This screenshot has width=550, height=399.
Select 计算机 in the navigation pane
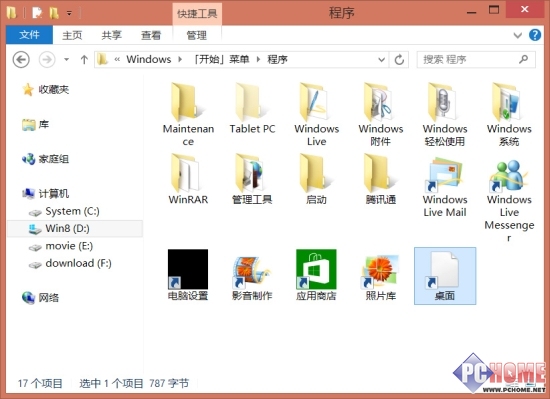point(45,194)
